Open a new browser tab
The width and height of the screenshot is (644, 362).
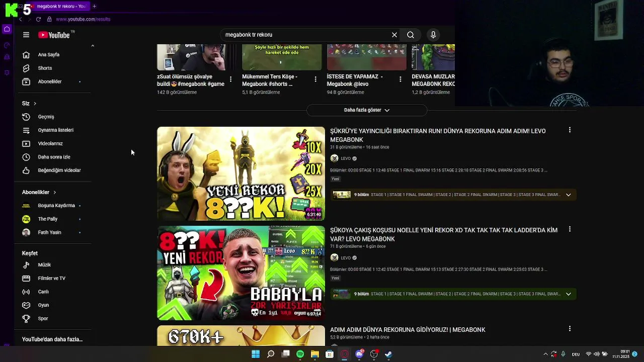(x=94, y=6)
